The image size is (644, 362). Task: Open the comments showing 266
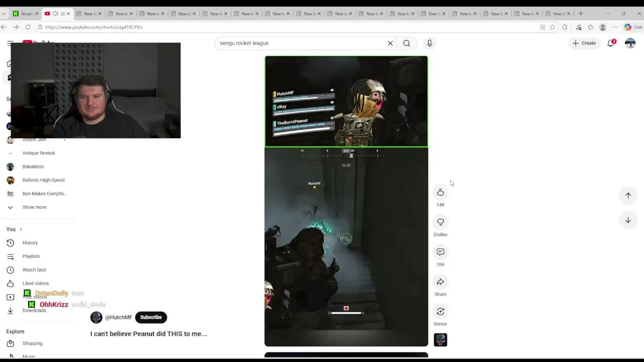click(x=440, y=252)
